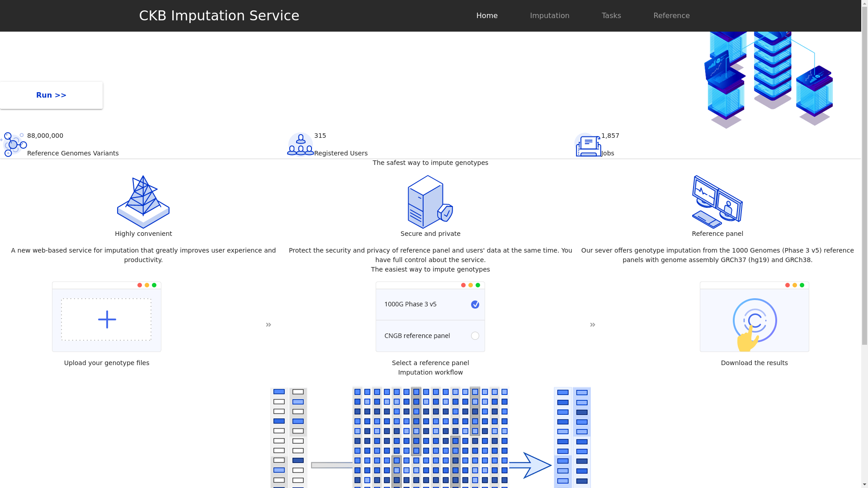868x488 pixels.
Task: Click the 'Secure and private' label
Action: point(430,234)
